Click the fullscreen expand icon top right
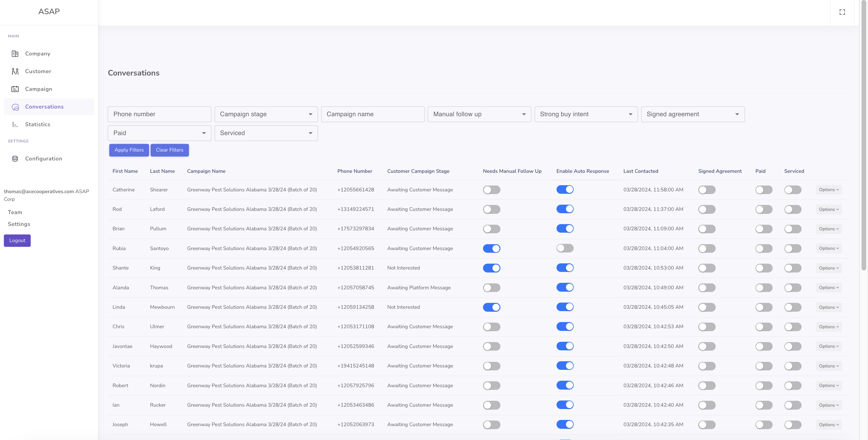 pyautogui.click(x=842, y=12)
